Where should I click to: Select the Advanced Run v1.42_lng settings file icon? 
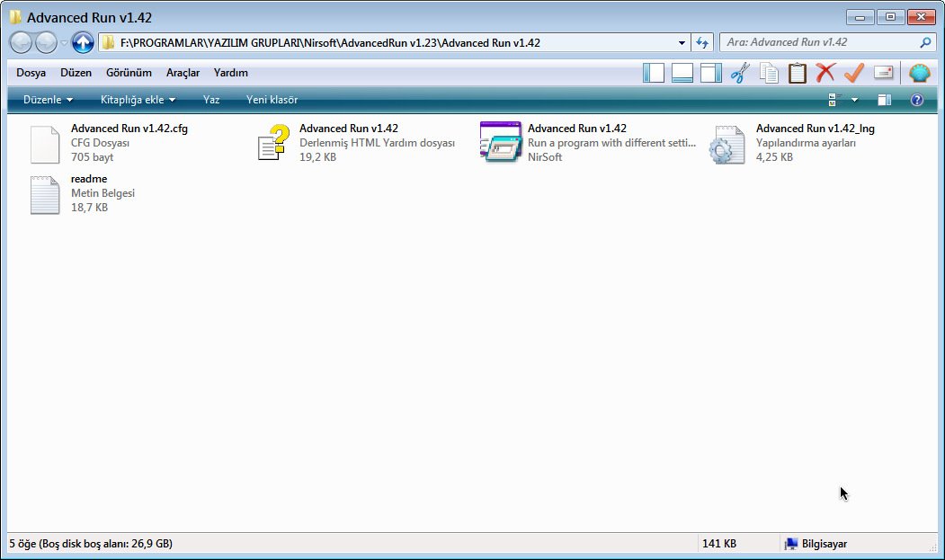point(727,145)
